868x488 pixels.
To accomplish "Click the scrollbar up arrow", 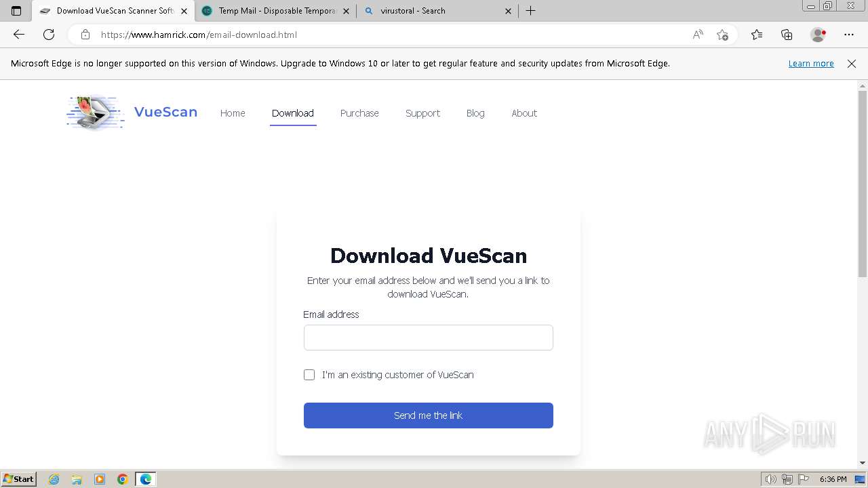I will click(863, 86).
